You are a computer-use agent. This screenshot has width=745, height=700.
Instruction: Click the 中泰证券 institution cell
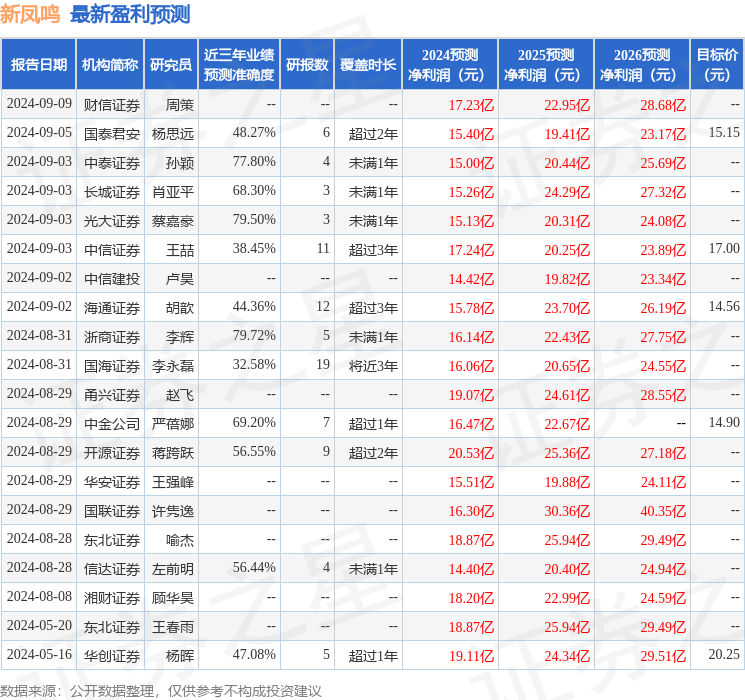112,163
